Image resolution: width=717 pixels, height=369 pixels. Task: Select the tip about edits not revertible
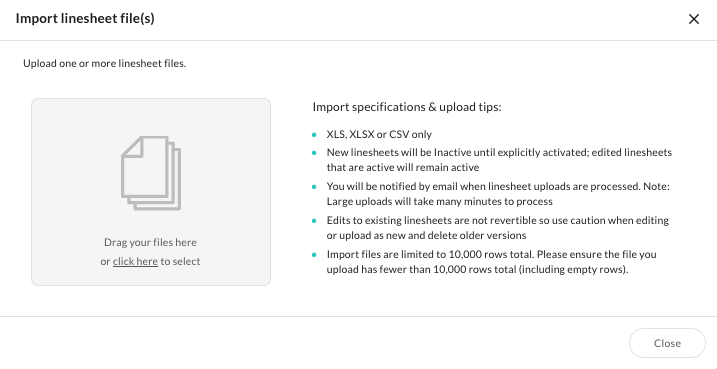coord(498,228)
